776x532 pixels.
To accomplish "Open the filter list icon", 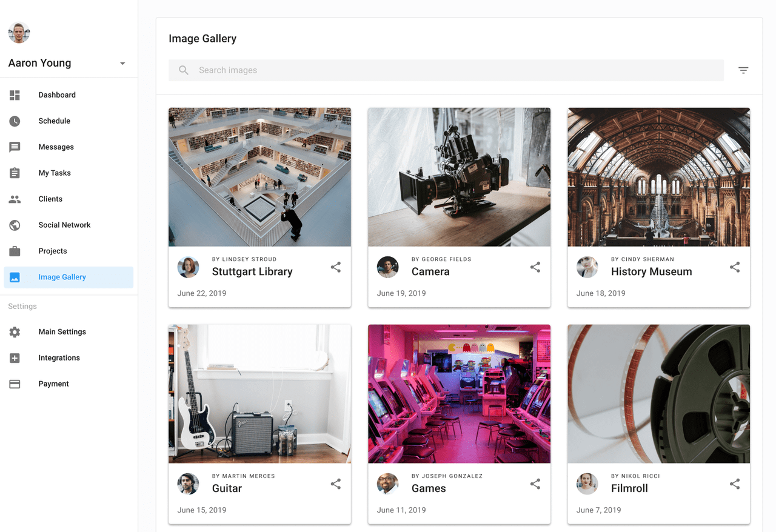I will click(x=743, y=70).
